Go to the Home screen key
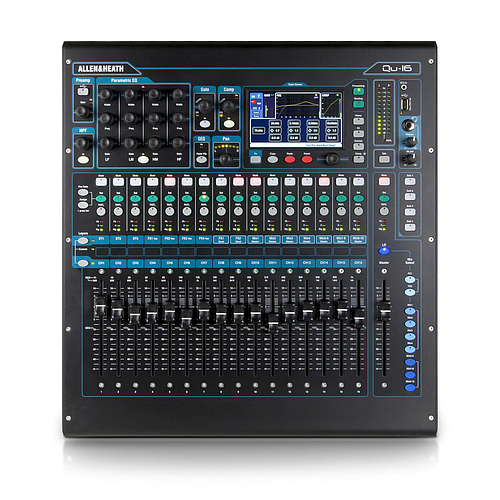This screenshot has height=500, width=500. coord(359,121)
